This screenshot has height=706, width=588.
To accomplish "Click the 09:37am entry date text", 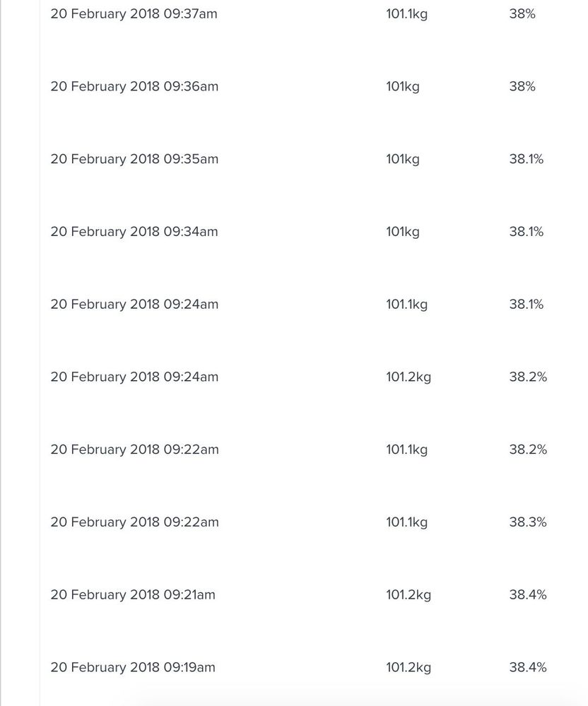I will point(134,13).
